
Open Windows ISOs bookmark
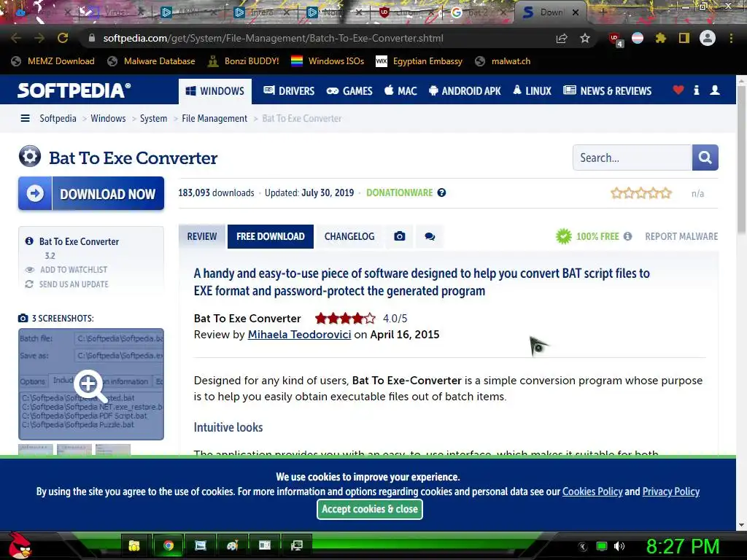328,61
